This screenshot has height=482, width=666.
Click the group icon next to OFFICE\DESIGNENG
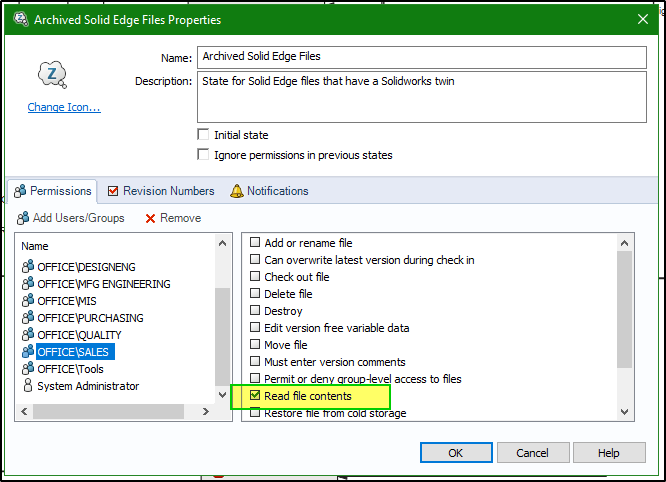(x=28, y=267)
